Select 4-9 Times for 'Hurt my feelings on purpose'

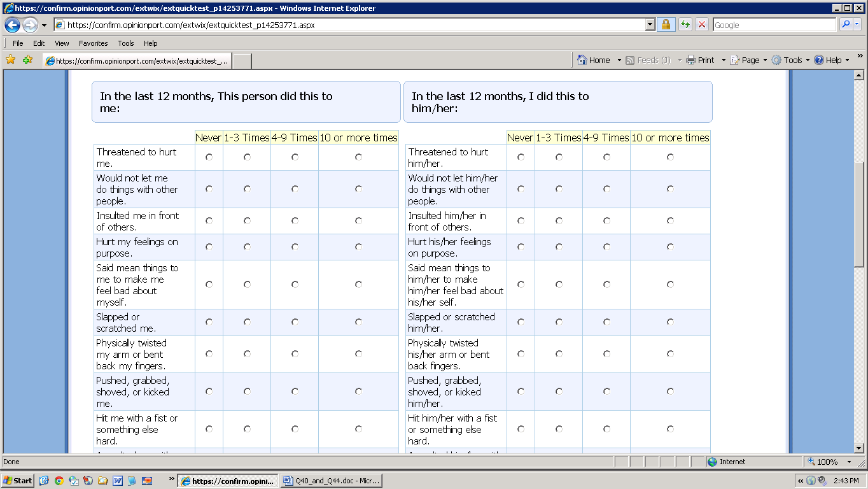pyautogui.click(x=295, y=247)
